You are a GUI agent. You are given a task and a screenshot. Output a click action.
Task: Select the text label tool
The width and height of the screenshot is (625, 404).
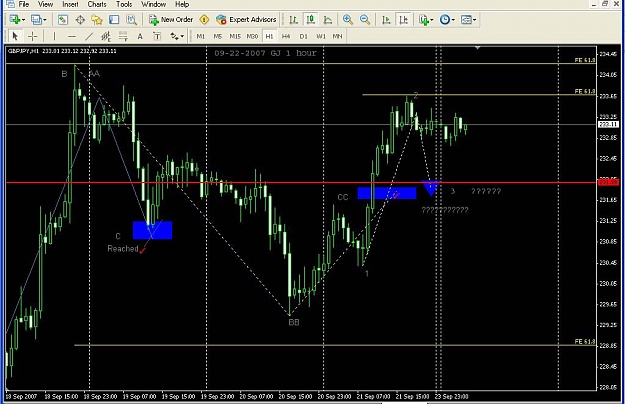click(157, 36)
